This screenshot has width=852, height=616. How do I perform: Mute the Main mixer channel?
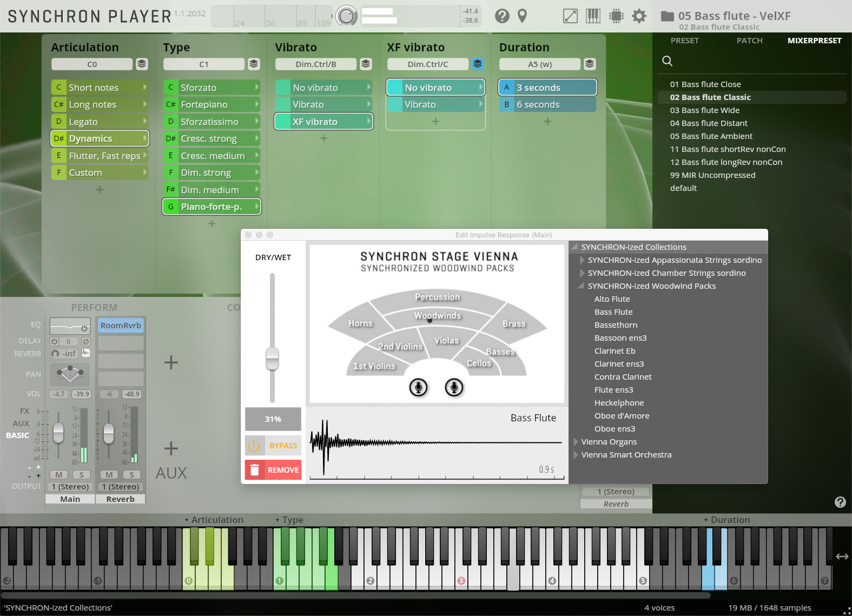58,475
